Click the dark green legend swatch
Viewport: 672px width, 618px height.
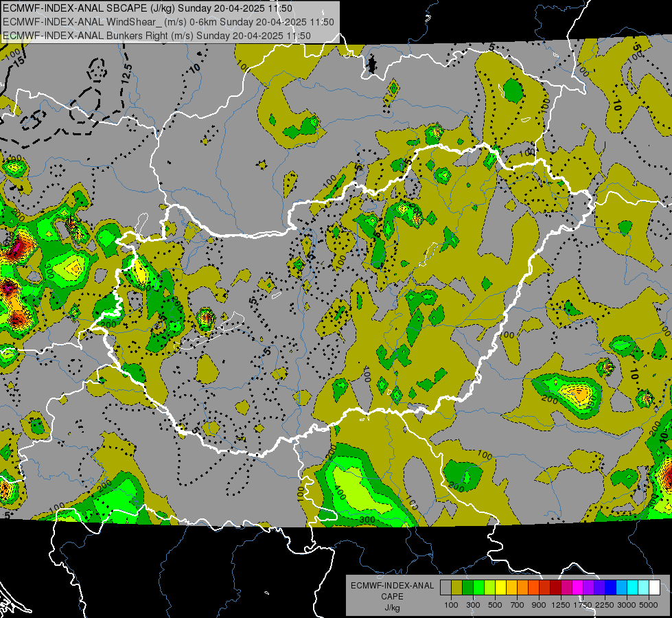coord(467,588)
